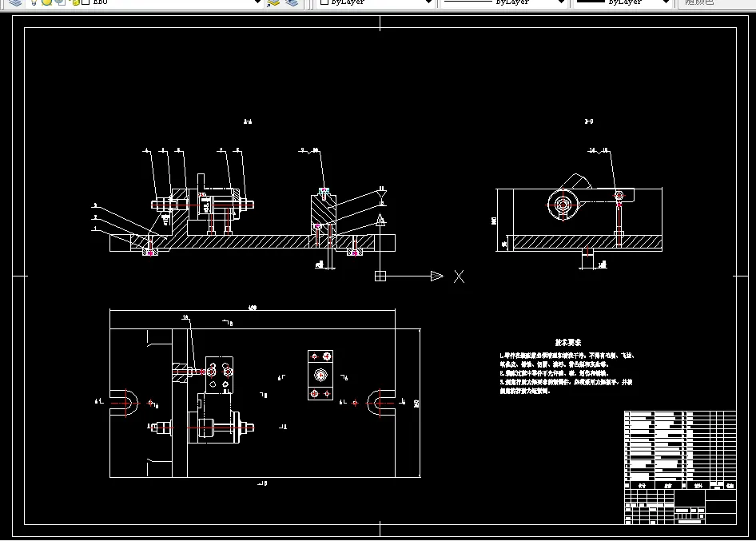The image size is (756, 541).
Task: Click the title block parts list table
Action: [680, 451]
